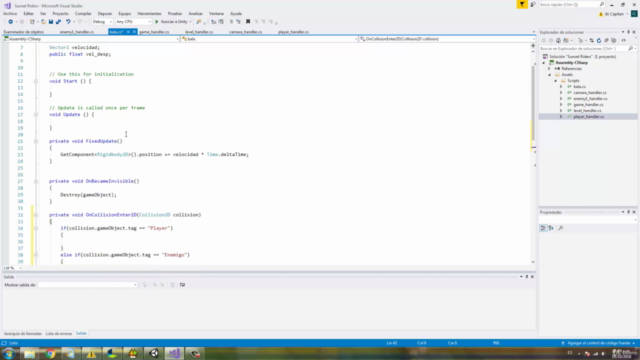The width and height of the screenshot is (640, 360).
Task: Click Show All Files icon in Solution Explorer
Action: pos(614,40)
